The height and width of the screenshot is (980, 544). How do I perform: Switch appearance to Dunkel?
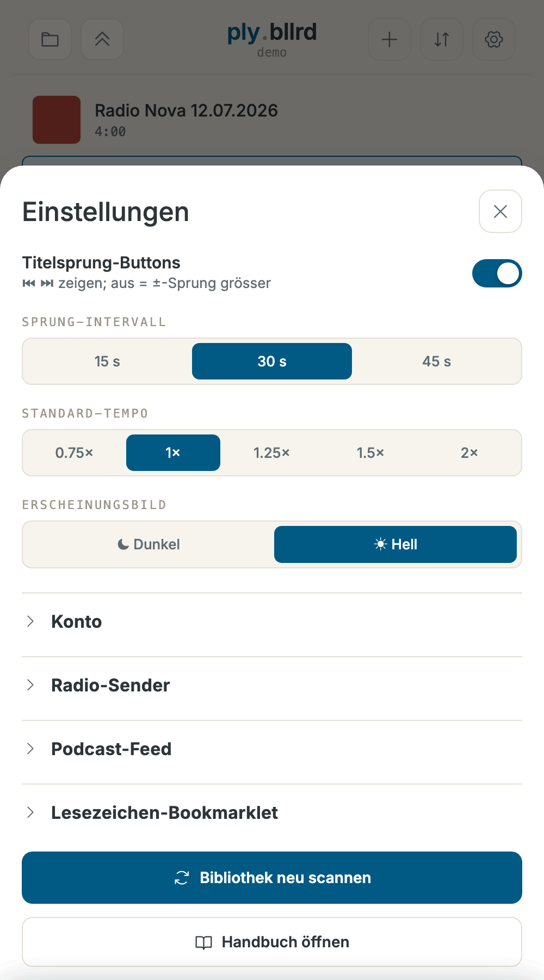tap(149, 544)
